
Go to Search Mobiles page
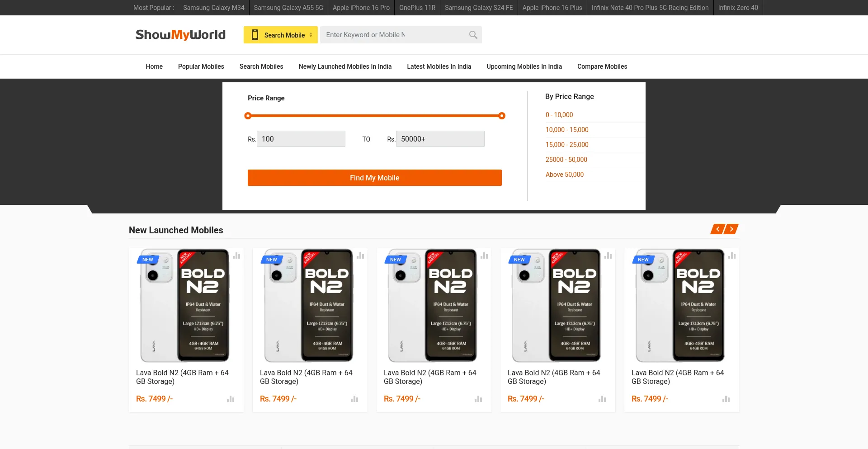point(261,66)
